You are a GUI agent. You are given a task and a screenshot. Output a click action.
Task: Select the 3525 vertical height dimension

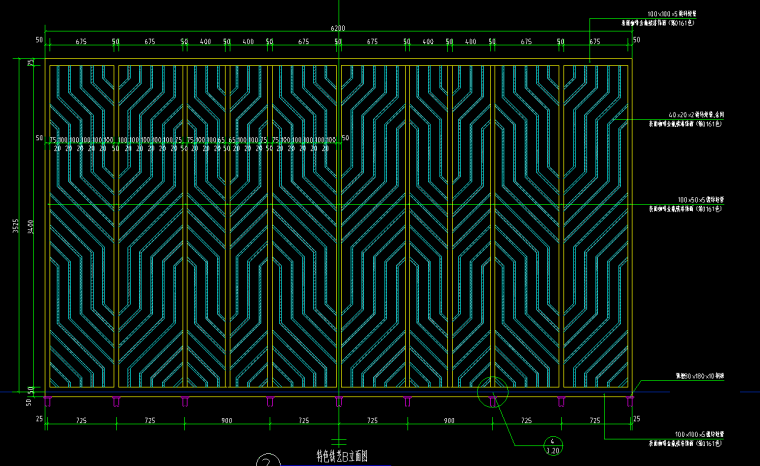tap(15, 226)
